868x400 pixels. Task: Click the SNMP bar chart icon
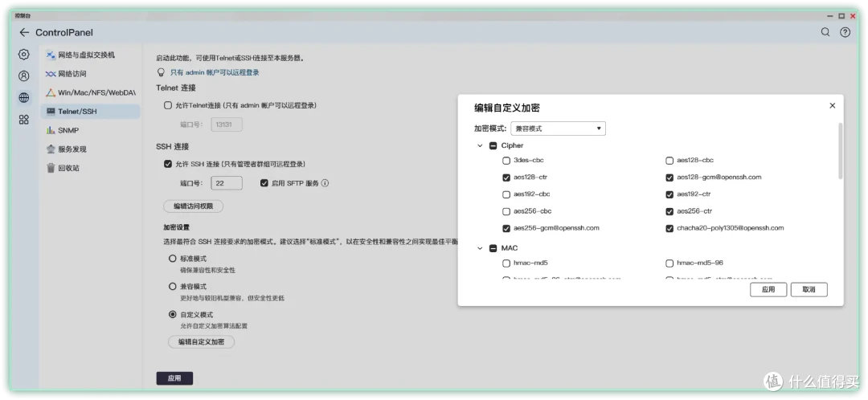[x=51, y=130]
